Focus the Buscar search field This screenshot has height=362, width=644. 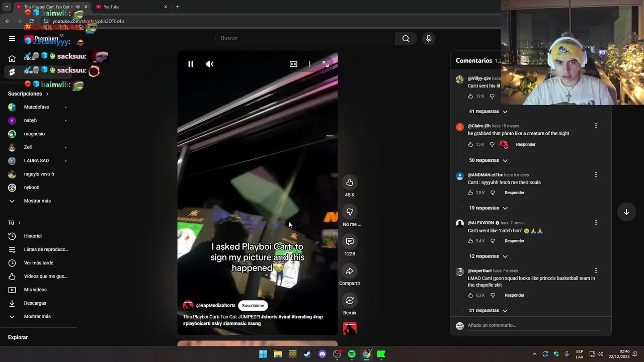305,38
